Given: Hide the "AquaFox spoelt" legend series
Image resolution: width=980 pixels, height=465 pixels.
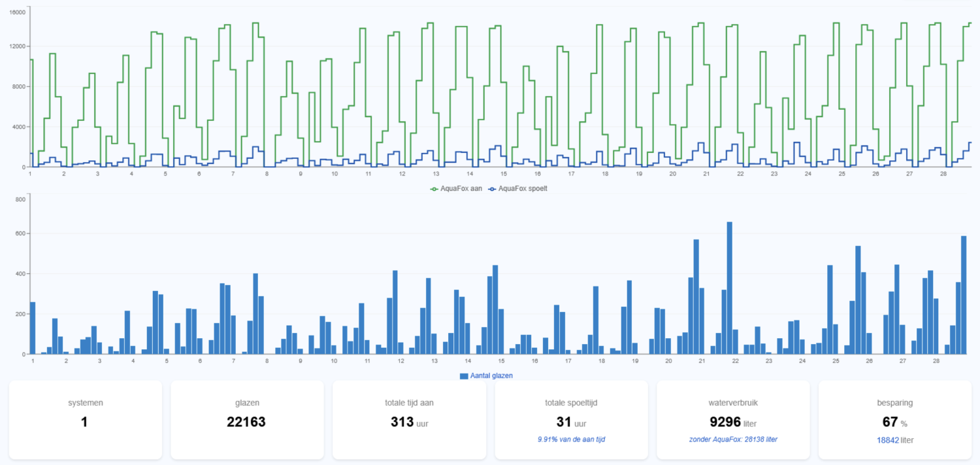Looking at the screenshot, I should tap(521, 188).
